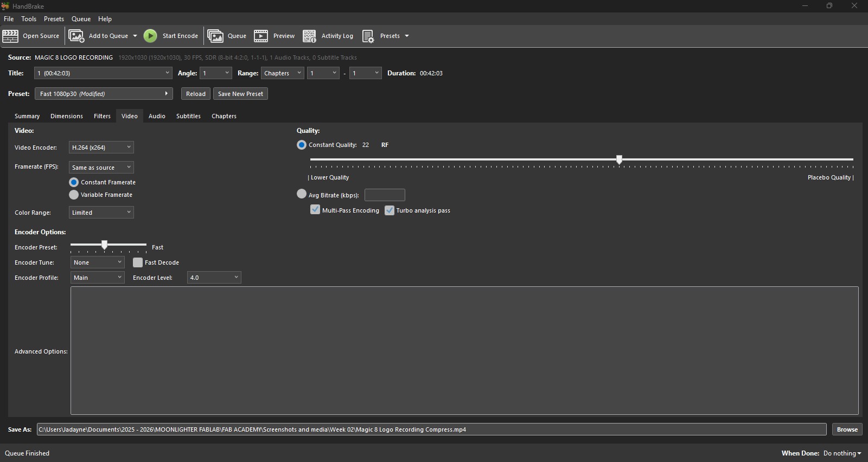
Task: Click the Open Source film clapper icon
Action: click(x=10, y=36)
